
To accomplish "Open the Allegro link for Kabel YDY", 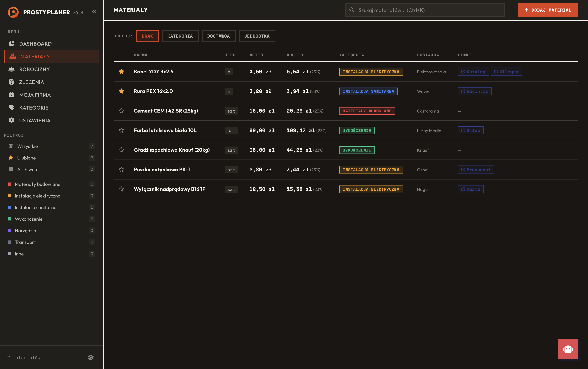I will click(506, 72).
